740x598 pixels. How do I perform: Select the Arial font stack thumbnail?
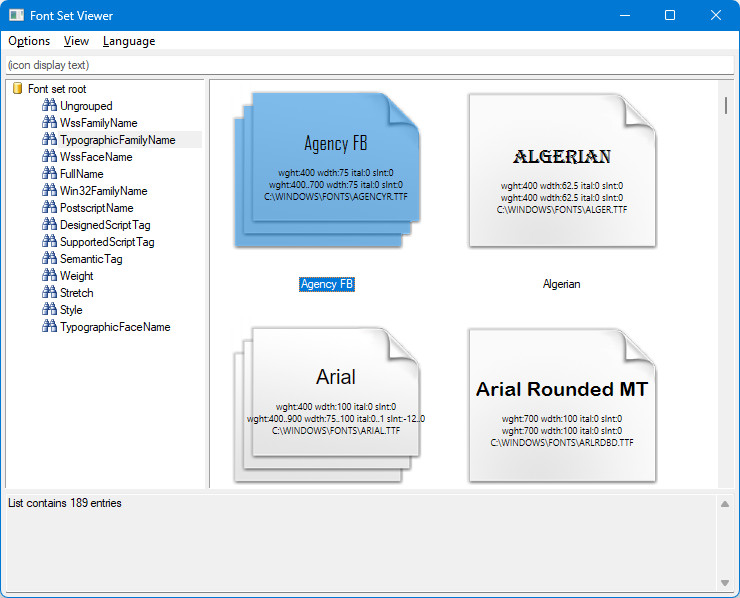327,405
